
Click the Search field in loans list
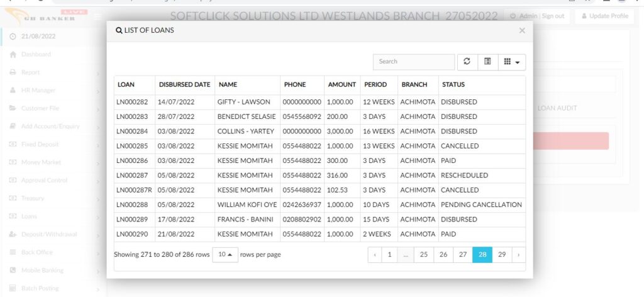pyautogui.click(x=413, y=62)
